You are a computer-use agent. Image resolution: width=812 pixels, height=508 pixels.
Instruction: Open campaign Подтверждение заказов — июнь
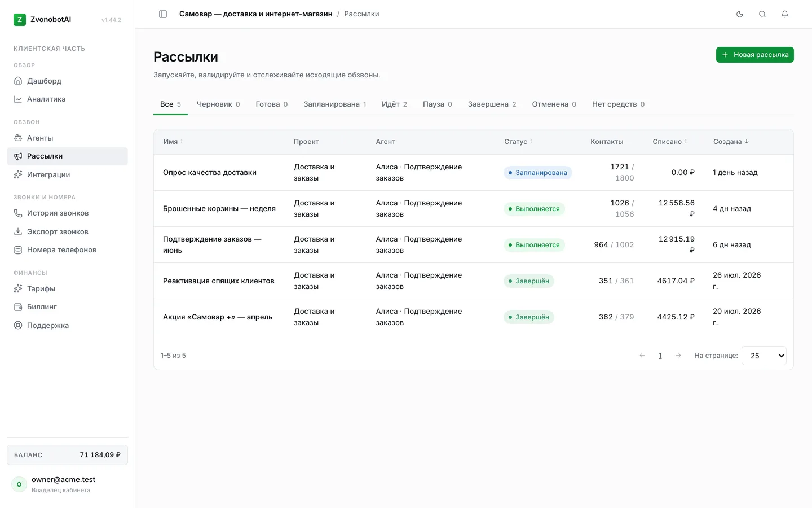click(212, 245)
